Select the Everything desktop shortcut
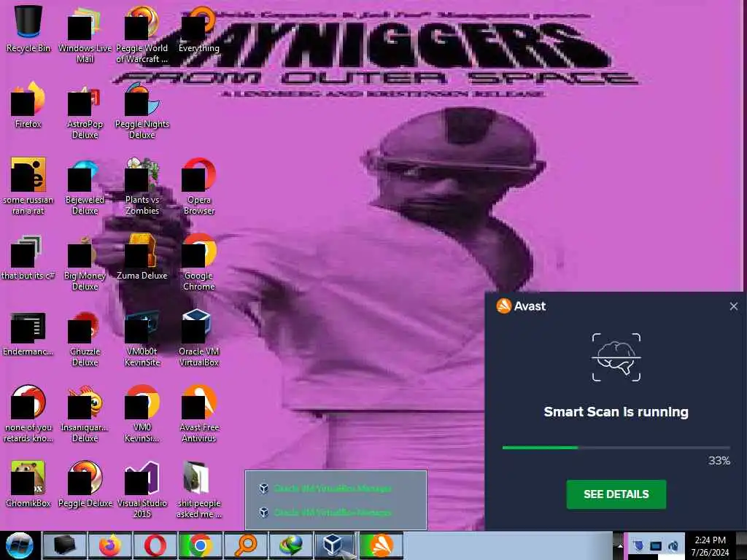747x560 pixels. click(x=198, y=28)
